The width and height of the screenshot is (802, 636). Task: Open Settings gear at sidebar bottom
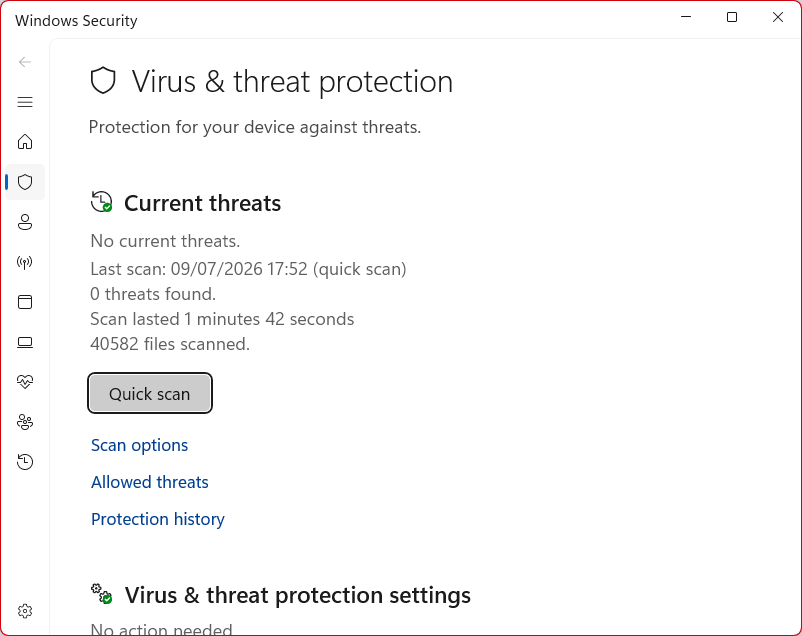point(25,611)
